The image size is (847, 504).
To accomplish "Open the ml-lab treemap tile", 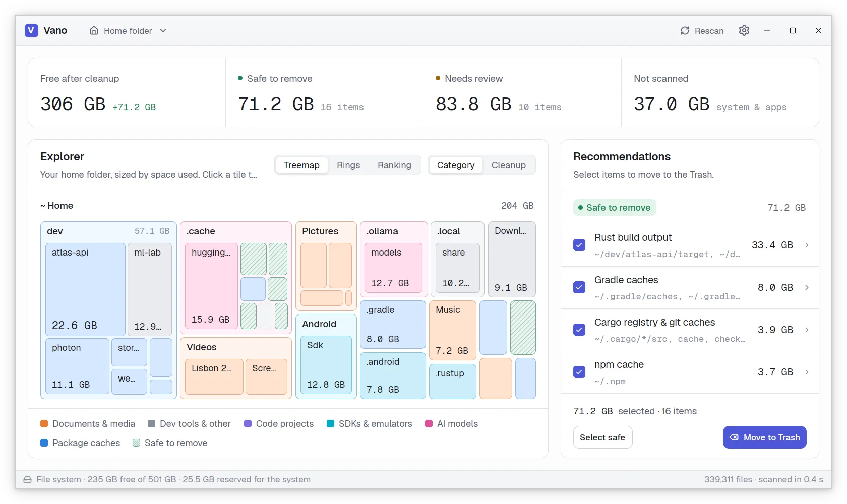I will pyautogui.click(x=150, y=289).
